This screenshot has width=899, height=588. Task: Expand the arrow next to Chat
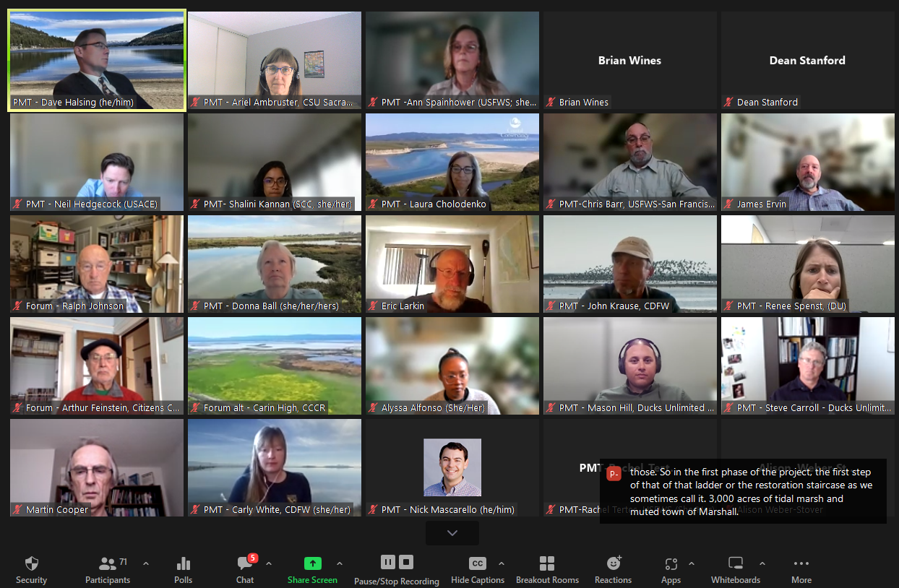269,563
